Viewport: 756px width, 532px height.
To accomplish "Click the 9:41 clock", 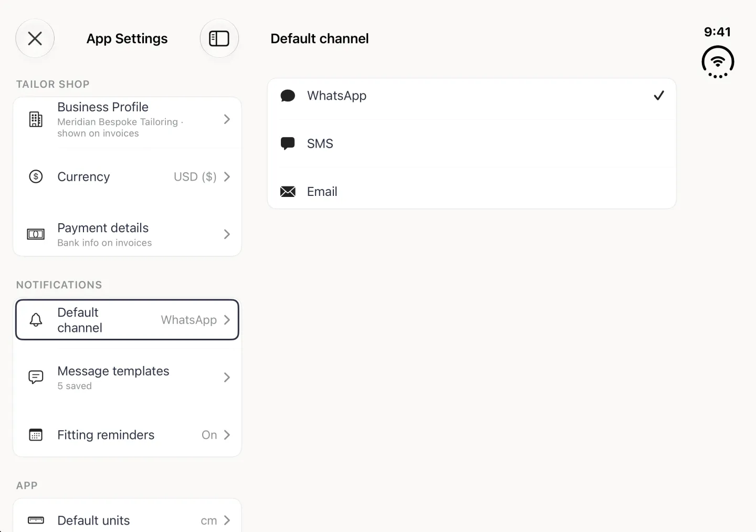I will [717, 32].
